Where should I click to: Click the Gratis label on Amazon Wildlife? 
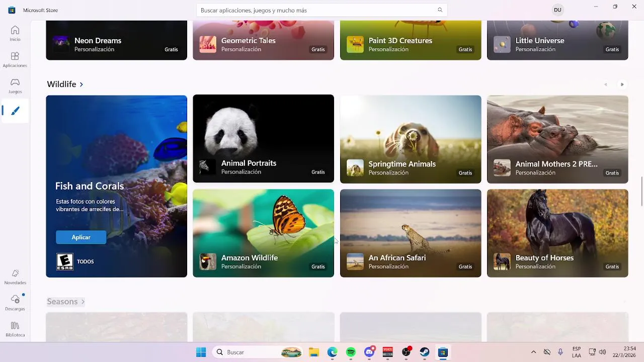click(x=318, y=266)
